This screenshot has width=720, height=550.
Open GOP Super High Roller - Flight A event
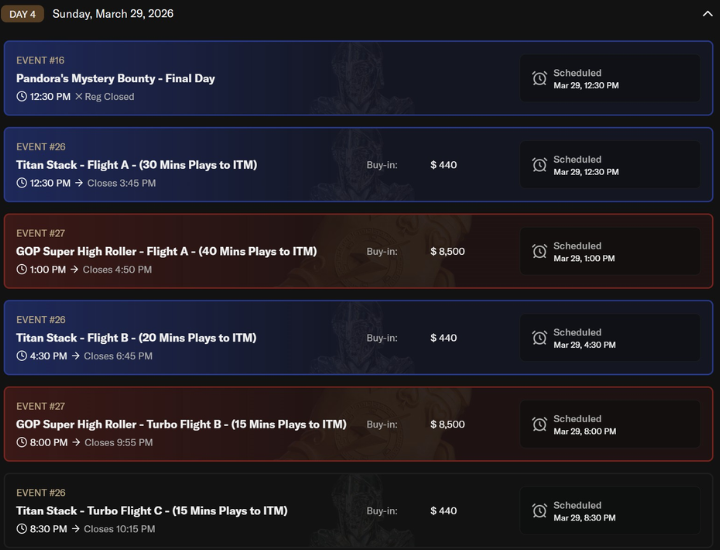(x=166, y=251)
